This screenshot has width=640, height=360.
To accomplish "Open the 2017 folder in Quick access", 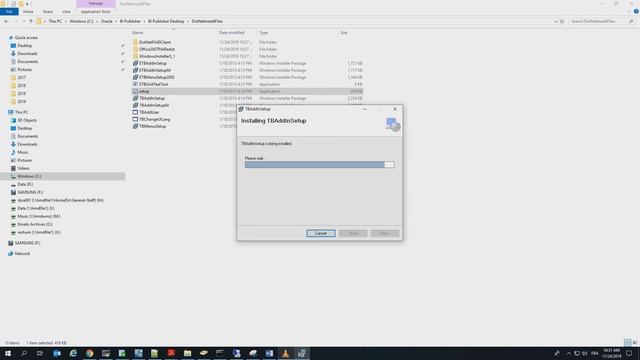I will click(21, 78).
